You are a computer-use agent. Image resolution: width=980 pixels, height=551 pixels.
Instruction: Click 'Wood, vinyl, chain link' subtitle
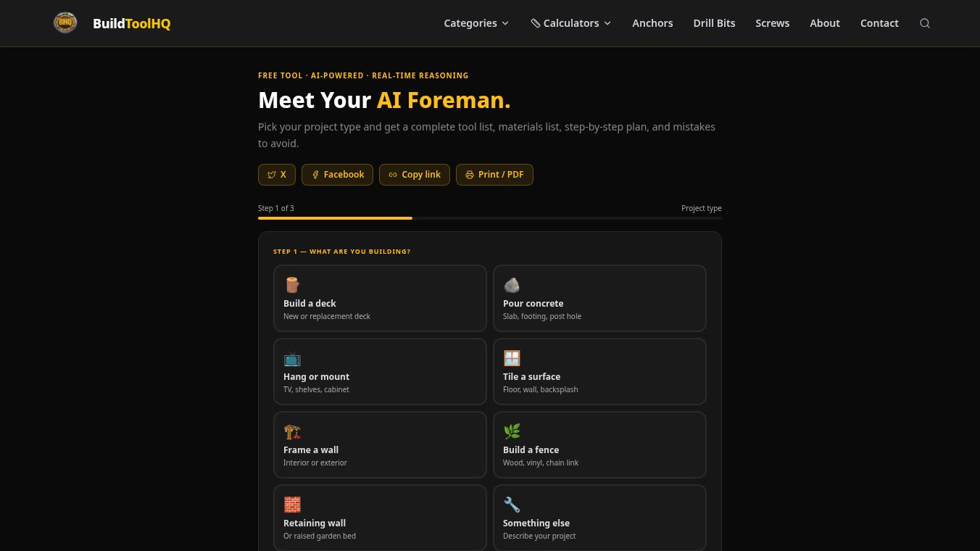click(541, 463)
